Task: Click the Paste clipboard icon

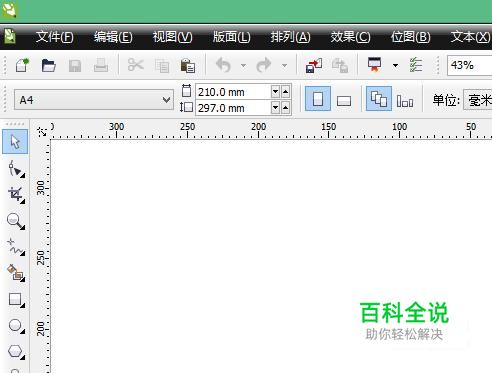Action: click(188, 65)
